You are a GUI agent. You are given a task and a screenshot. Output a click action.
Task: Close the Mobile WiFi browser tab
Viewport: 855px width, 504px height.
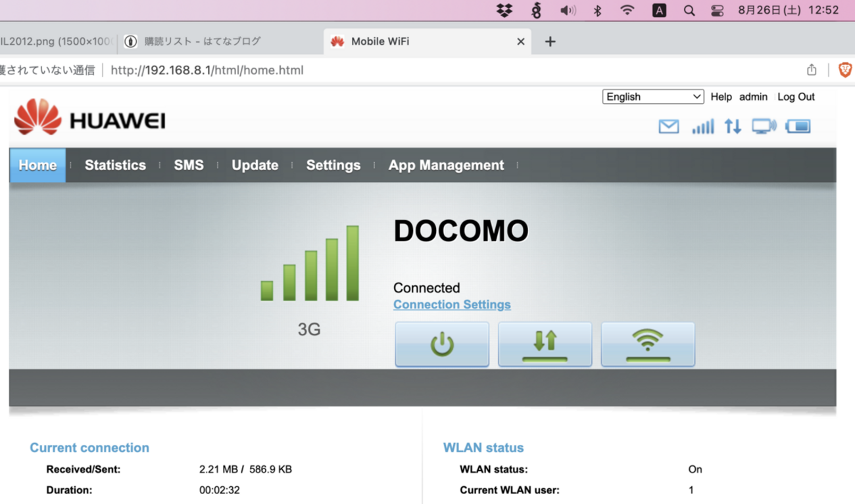pos(521,41)
